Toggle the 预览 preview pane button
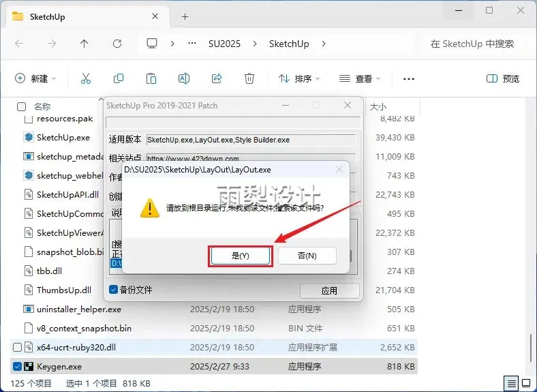The image size is (537, 392). click(x=503, y=78)
